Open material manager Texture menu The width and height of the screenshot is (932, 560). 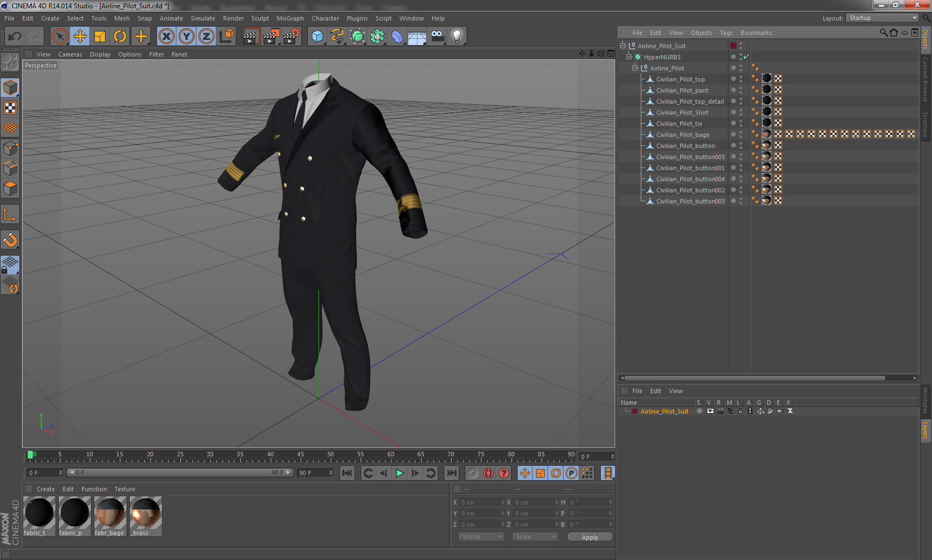point(125,489)
